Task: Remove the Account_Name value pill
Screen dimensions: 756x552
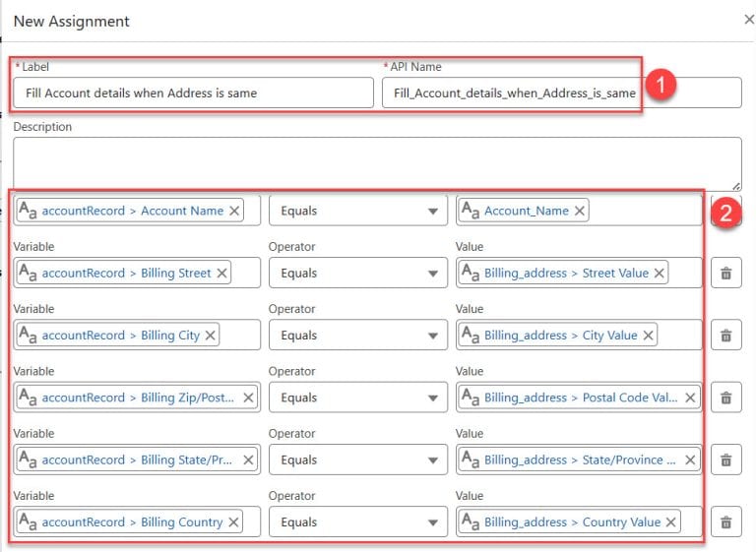Action: (580, 211)
